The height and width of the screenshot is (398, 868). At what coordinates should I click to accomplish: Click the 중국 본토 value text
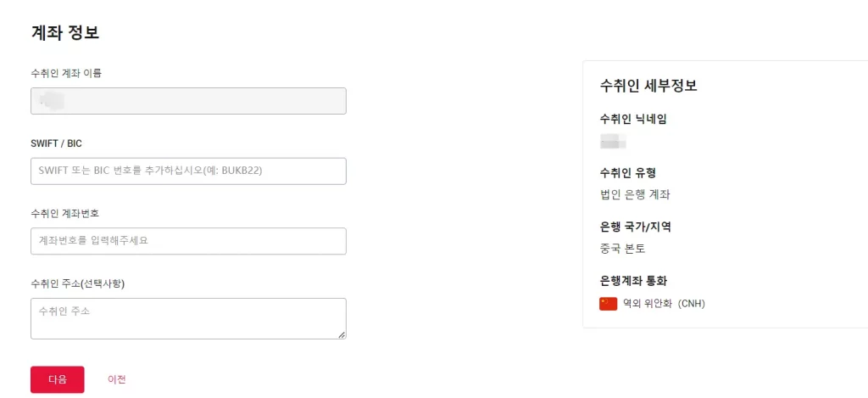click(623, 249)
